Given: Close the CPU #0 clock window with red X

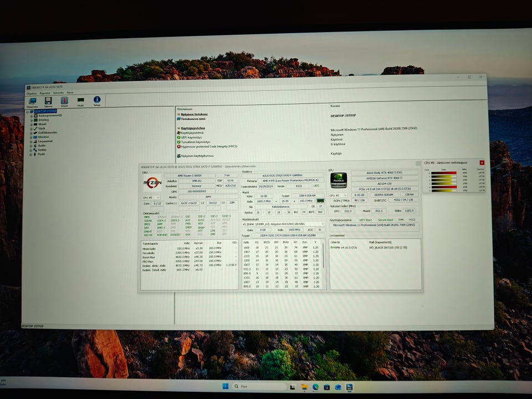Looking at the screenshot, I should tap(482, 163).
